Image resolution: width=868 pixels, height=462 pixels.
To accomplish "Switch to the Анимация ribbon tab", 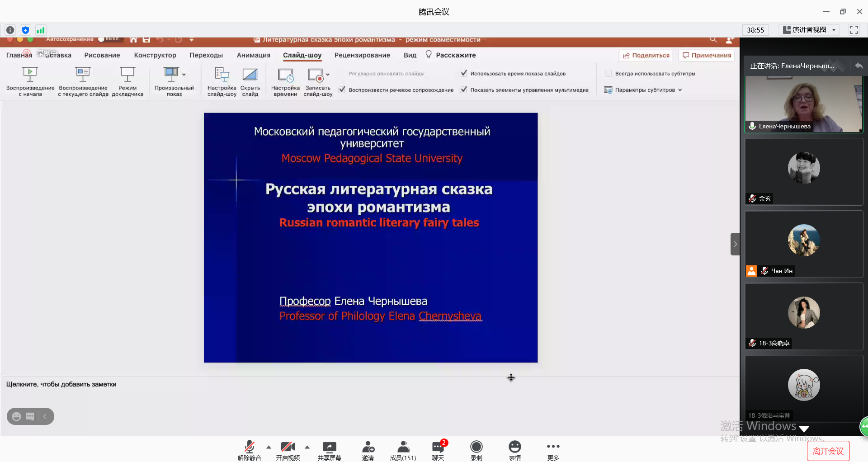I will click(x=253, y=55).
